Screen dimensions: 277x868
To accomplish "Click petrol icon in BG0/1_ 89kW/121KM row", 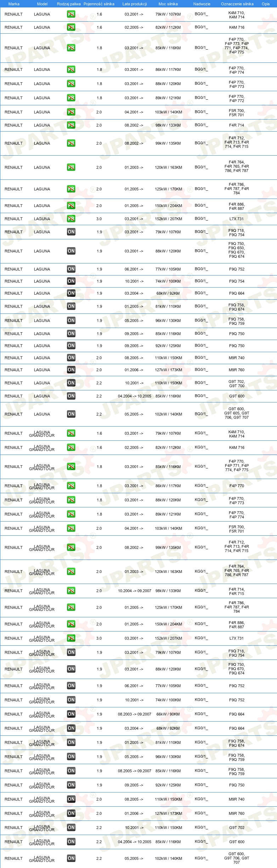I will (x=71, y=98).
